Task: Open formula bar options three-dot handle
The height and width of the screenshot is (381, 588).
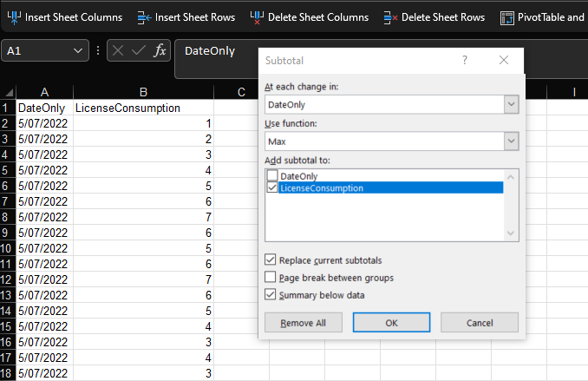Action: 98,50
